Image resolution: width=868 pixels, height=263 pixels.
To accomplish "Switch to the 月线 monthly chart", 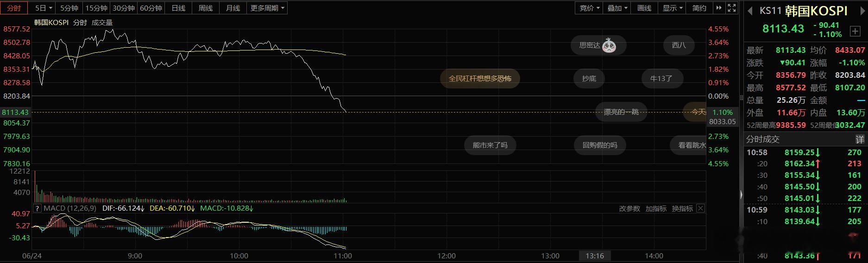I will click(233, 8).
